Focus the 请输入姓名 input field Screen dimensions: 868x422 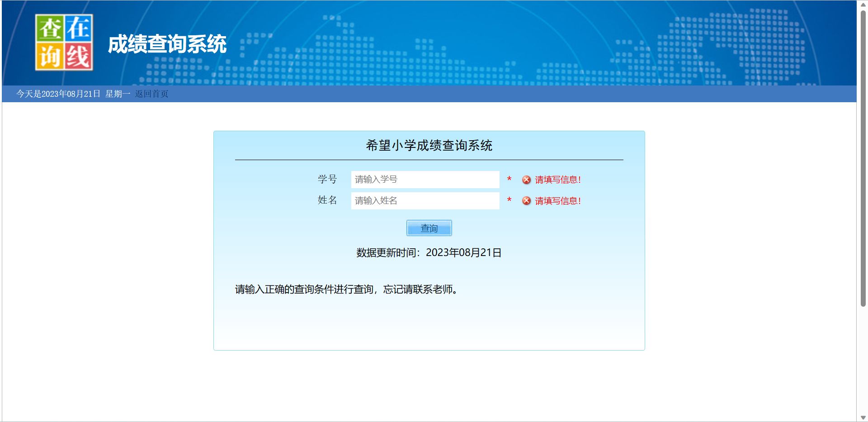click(425, 201)
